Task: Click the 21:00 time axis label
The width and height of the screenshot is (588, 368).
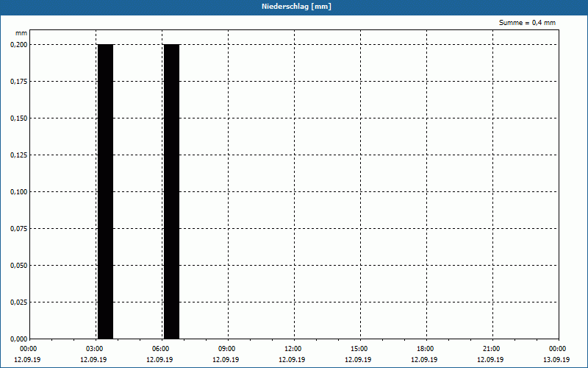Action: point(491,349)
